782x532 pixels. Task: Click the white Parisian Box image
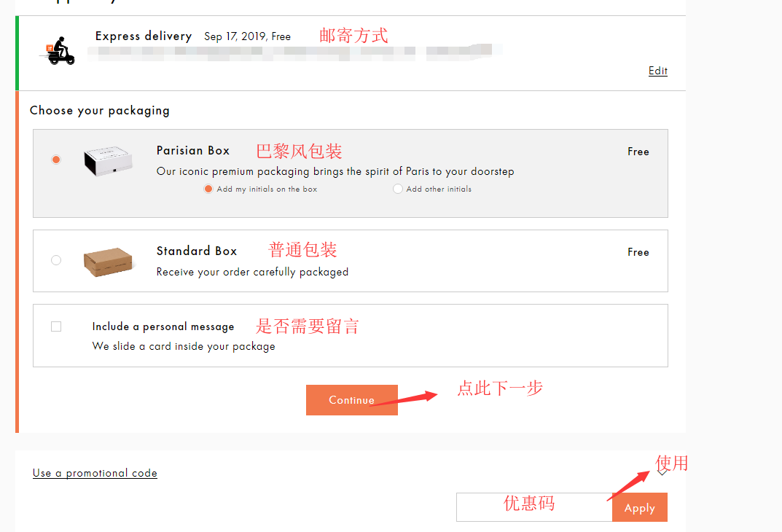(x=108, y=160)
